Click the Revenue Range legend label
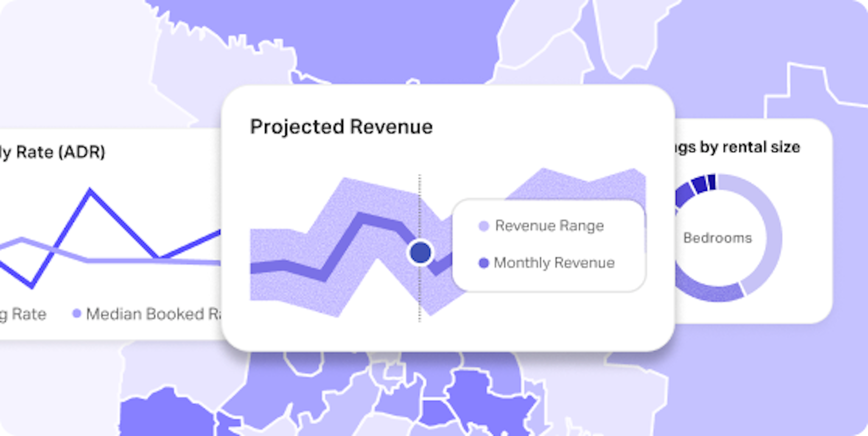Screen dimensions: 868x436 [x=550, y=226]
